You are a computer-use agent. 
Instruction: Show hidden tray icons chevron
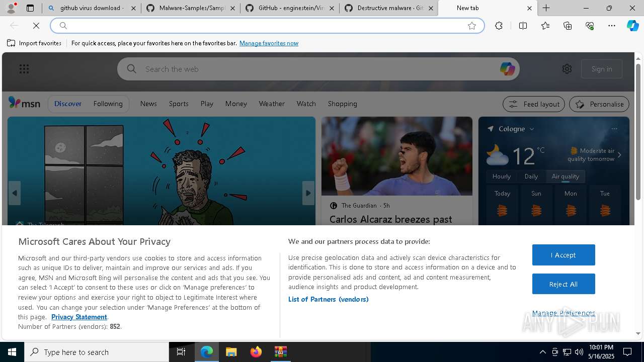[542, 352]
